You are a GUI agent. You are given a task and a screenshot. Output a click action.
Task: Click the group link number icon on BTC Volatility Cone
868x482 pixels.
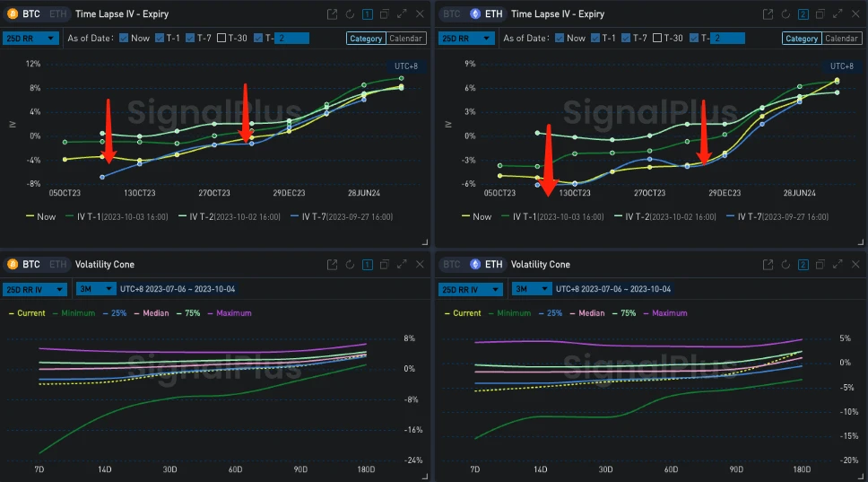368,265
